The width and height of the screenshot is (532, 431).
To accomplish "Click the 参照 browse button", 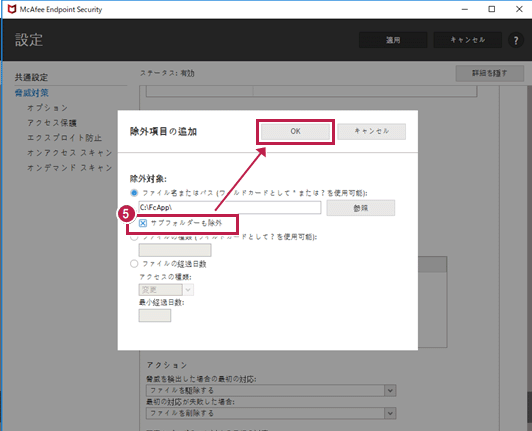I will click(x=361, y=208).
